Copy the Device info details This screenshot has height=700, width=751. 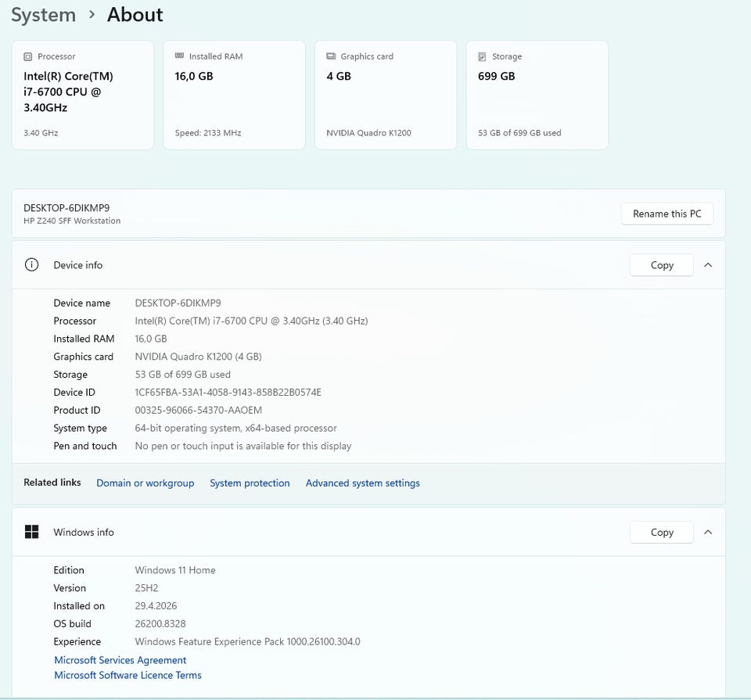662,265
